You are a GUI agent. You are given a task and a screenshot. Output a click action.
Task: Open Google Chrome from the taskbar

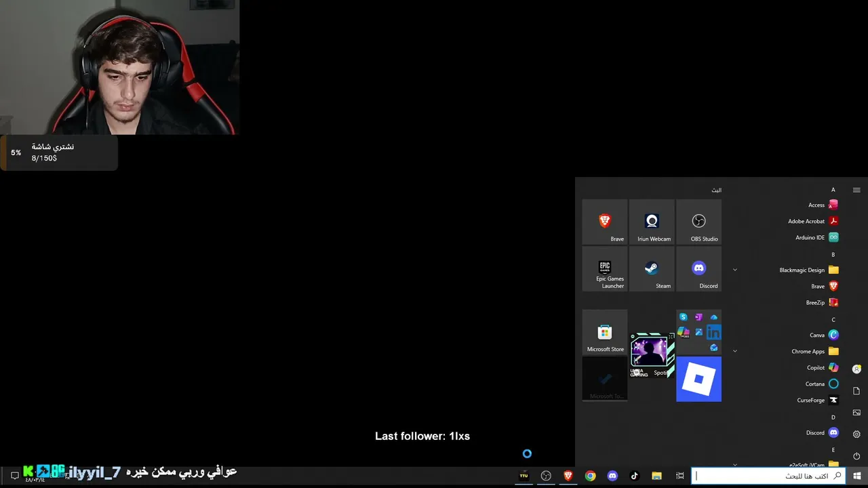[590, 476]
